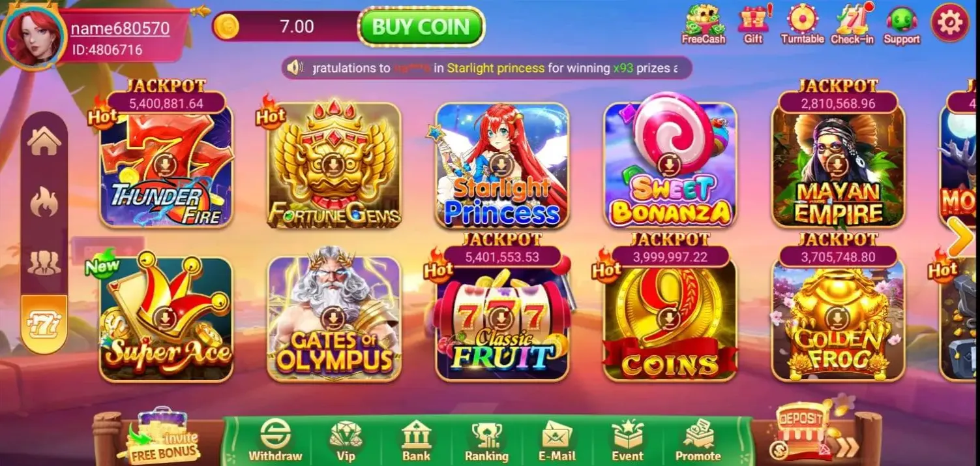The width and height of the screenshot is (980, 466).
Task: Show more games with right arrow
Action: (961, 236)
